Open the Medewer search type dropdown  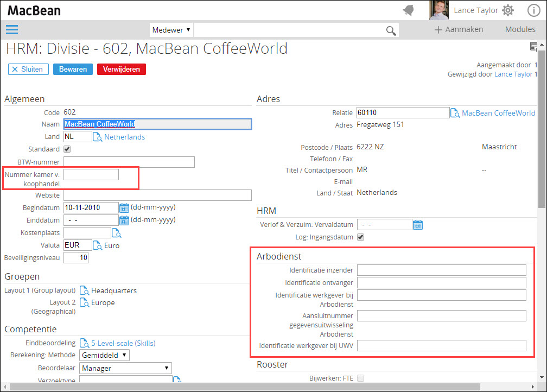pos(171,30)
